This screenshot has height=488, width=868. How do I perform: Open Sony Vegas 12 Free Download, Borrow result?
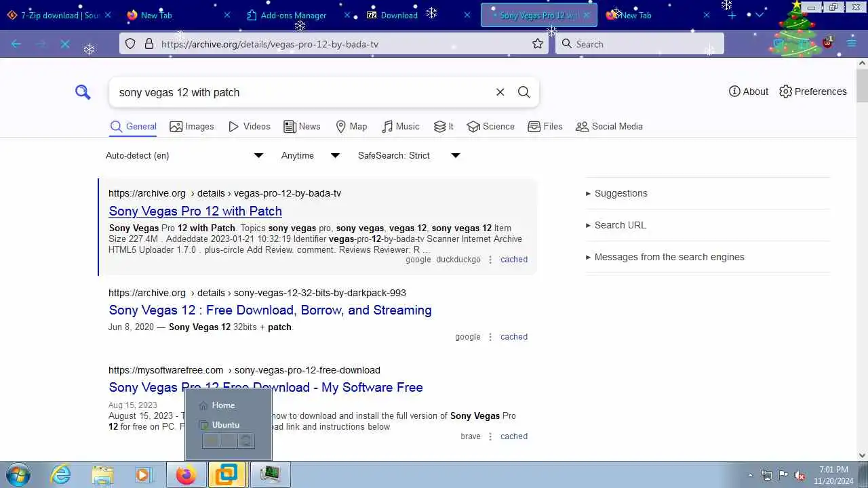pos(270,310)
